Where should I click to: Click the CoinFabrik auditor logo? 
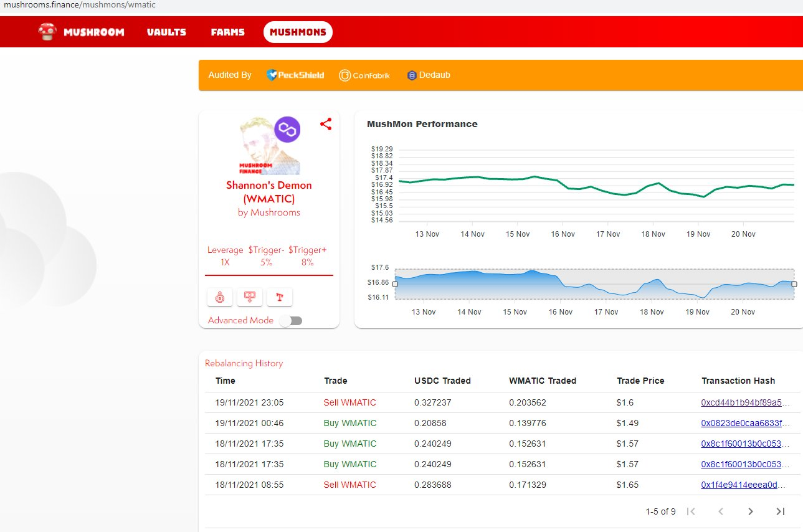pos(364,75)
